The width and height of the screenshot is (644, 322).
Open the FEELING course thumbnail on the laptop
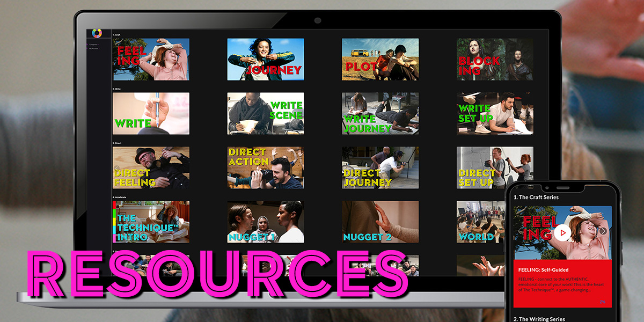(x=151, y=59)
